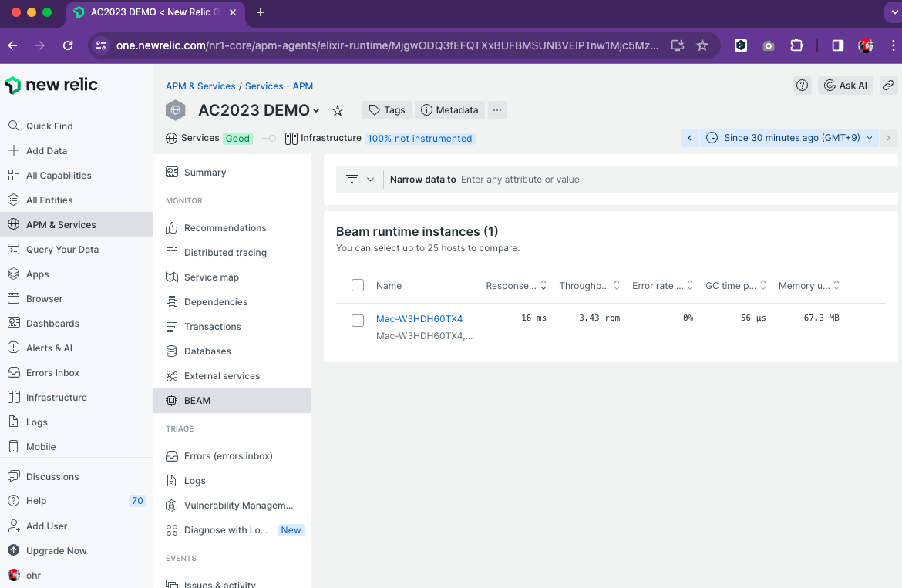
Task: Open Infrastructure in left sidebar
Action: (47, 397)
